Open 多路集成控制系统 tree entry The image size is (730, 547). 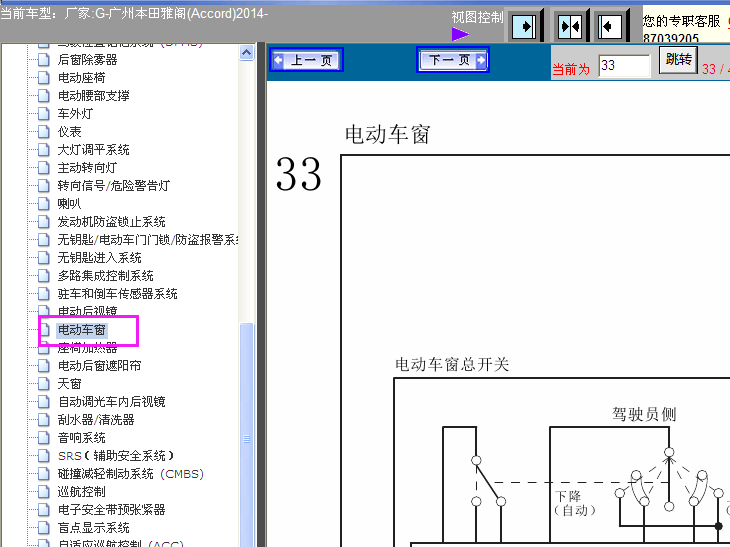105,276
